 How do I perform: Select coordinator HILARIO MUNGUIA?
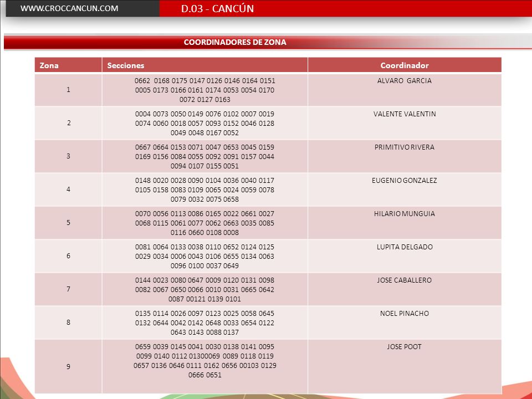[x=405, y=214]
